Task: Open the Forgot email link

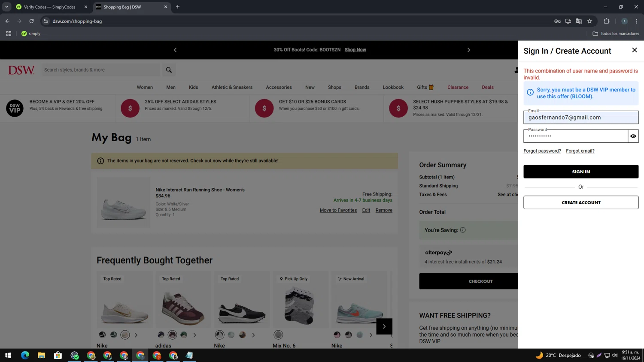Action: pyautogui.click(x=580, y=151)
